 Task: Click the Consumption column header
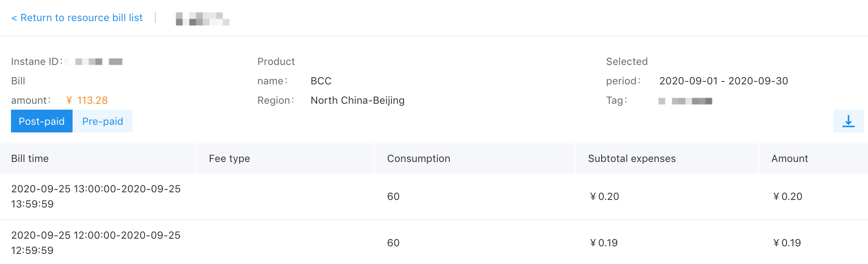coord(418,159)
